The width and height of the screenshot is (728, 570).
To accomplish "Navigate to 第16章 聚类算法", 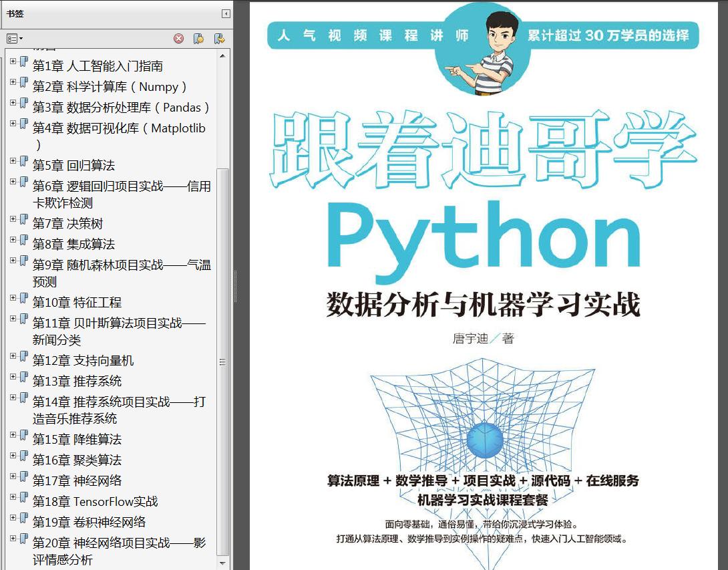I will coord(77,460).
